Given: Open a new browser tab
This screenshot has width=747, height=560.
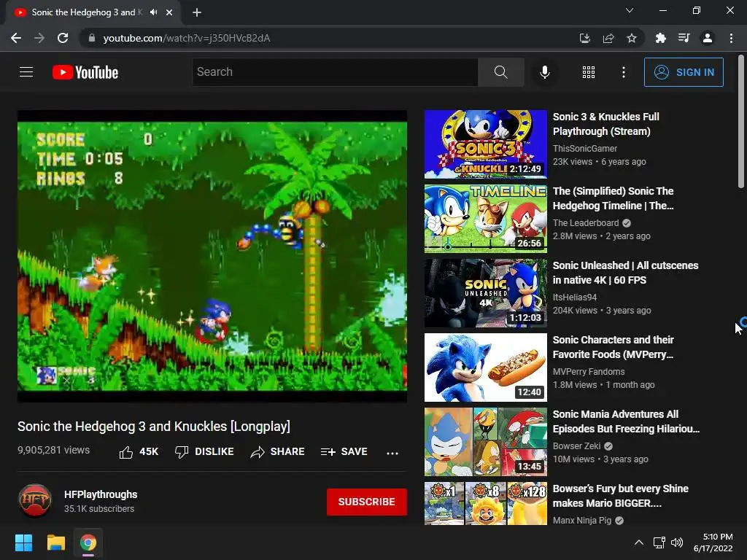Looking at the screenshot, I should (x=197, y=12).
